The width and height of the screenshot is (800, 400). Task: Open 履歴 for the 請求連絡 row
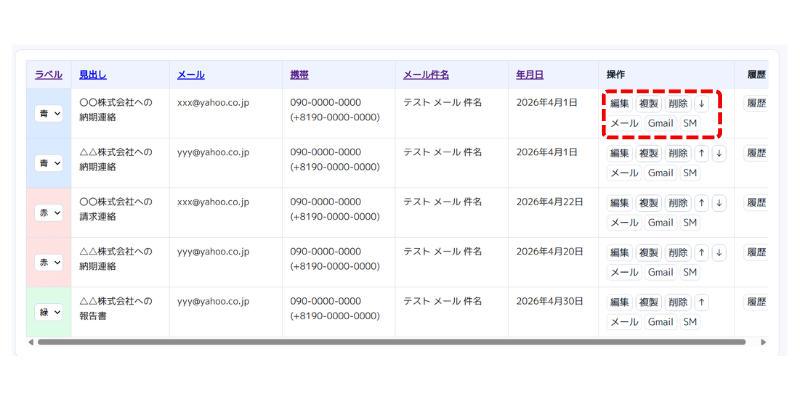pyautogui.click(x=756, y=203)
